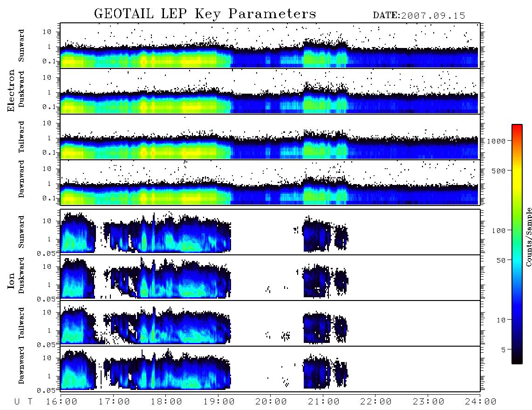
Task: Click the "100" colorbar scale value
Action: [x=499, y=231]
